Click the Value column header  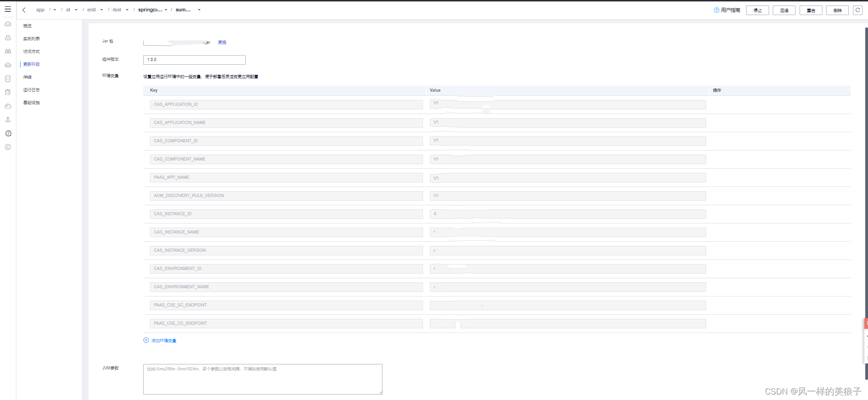(435, 90)
